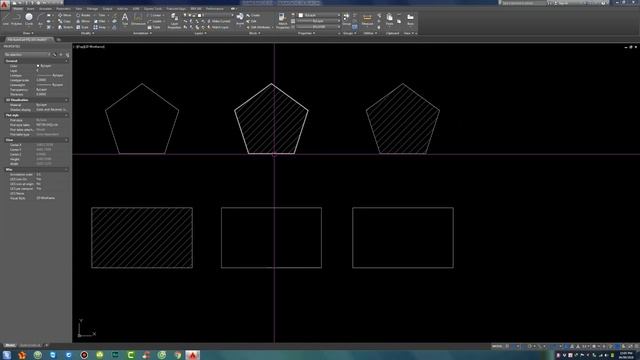Toggle PICKADD value in Properties palette
Image resolution: width=640 pixels, height=360 pixels.
pyautogui.click(x=55, y=54)
